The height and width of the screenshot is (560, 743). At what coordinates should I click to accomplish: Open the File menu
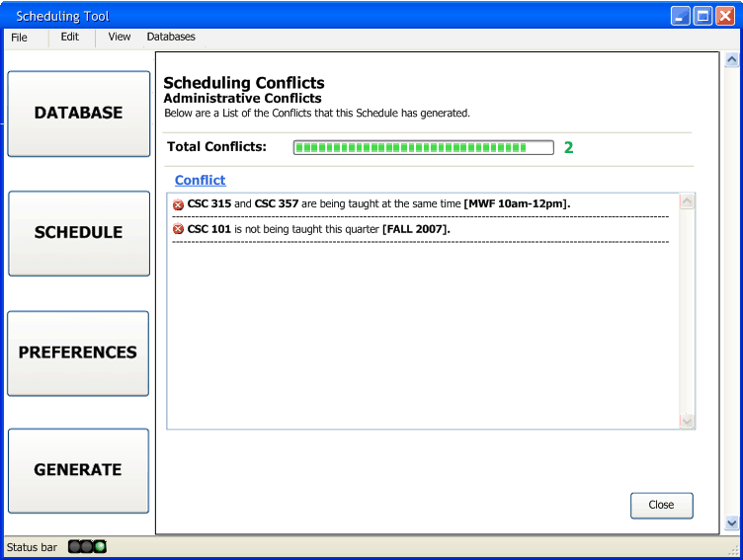[19, 38]
